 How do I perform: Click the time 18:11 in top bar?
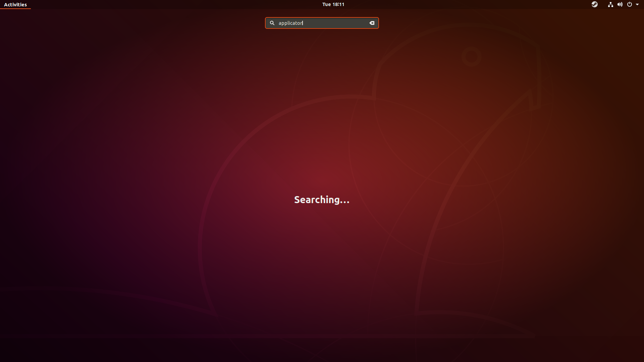338,4
